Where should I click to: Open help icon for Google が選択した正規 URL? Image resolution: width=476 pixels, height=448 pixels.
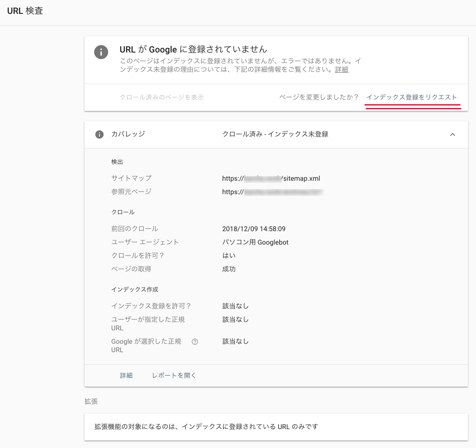click(195, 342)
